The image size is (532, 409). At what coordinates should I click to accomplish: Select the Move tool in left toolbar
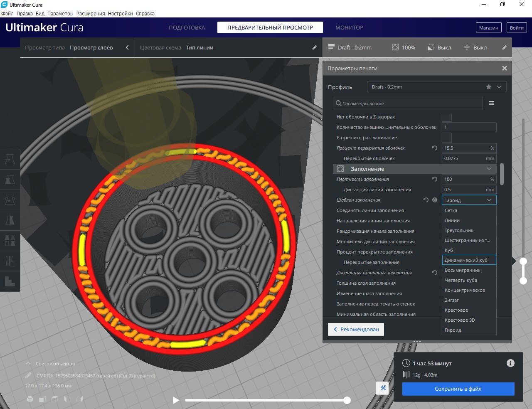[x=10, y=159]
